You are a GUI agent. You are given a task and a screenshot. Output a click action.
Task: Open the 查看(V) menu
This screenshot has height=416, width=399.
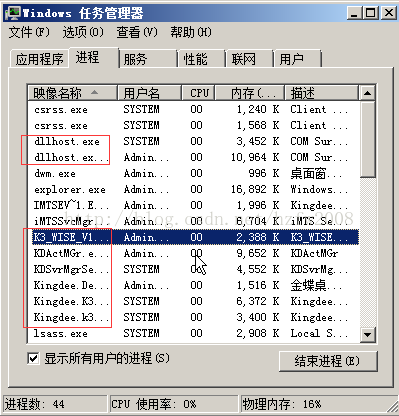pos(137,32)
